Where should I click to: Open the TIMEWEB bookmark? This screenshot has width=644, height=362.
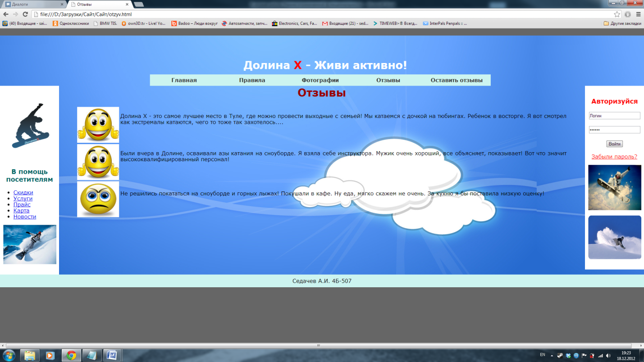coord(396,23)
